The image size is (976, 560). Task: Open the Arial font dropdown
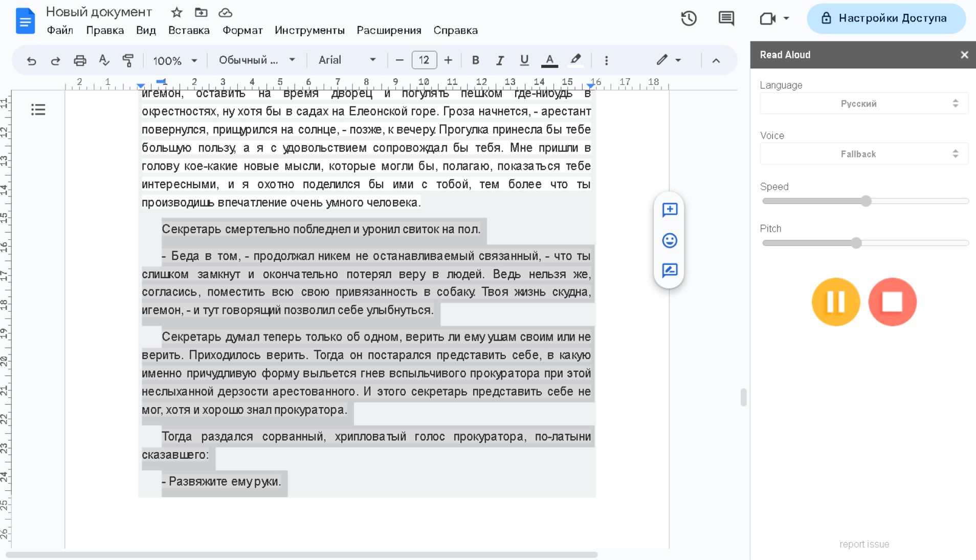click(x=347, y=60)
